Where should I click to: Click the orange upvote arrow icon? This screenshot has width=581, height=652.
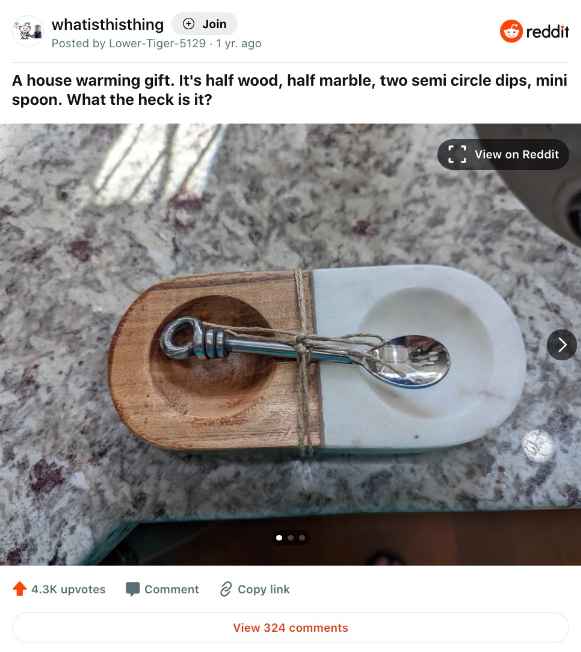coord(20,589)
